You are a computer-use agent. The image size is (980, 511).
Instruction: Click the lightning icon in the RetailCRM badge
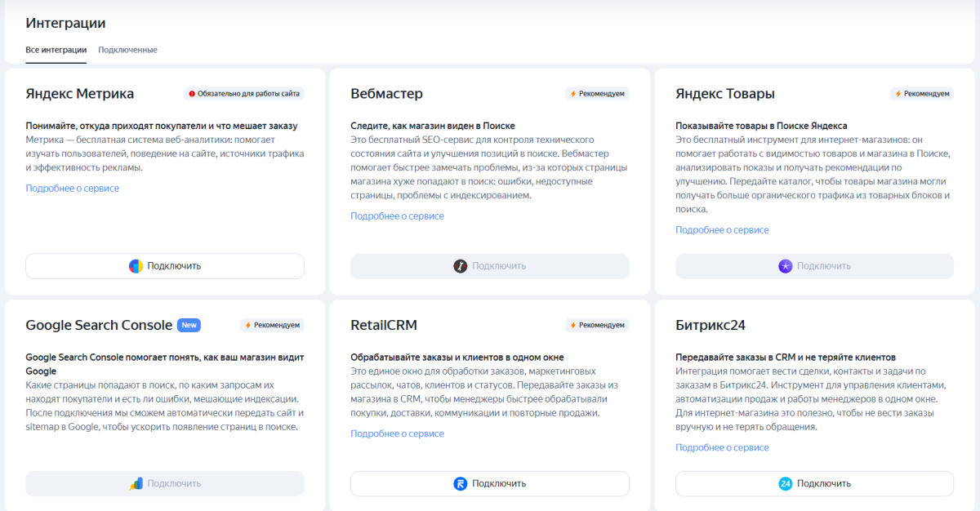[572, 325]
